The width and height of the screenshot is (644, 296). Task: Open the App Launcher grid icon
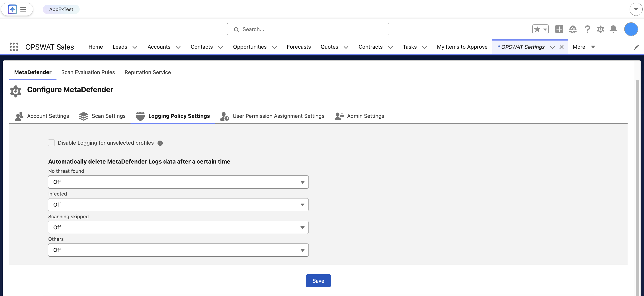(x=14, y=47)
